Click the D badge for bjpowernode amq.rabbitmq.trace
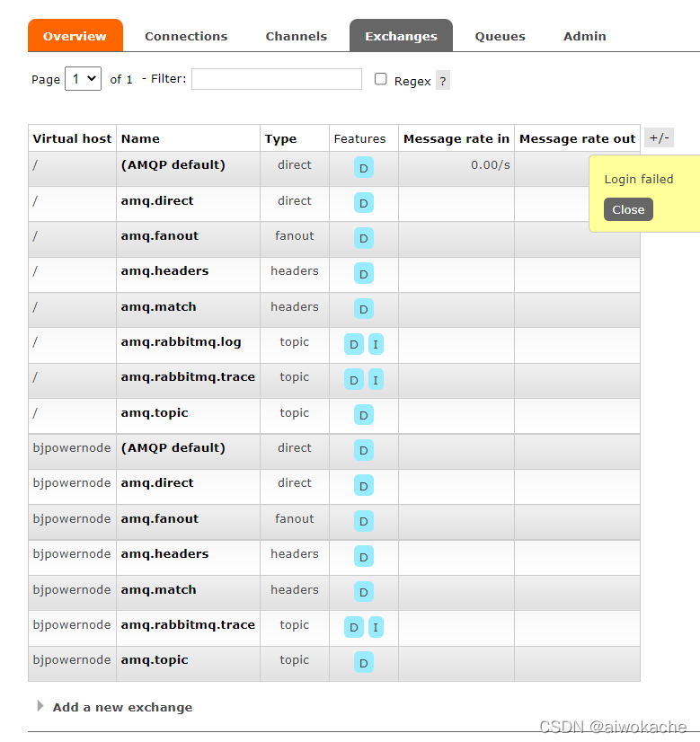This screenshot has width=700, height=742. 354,627
